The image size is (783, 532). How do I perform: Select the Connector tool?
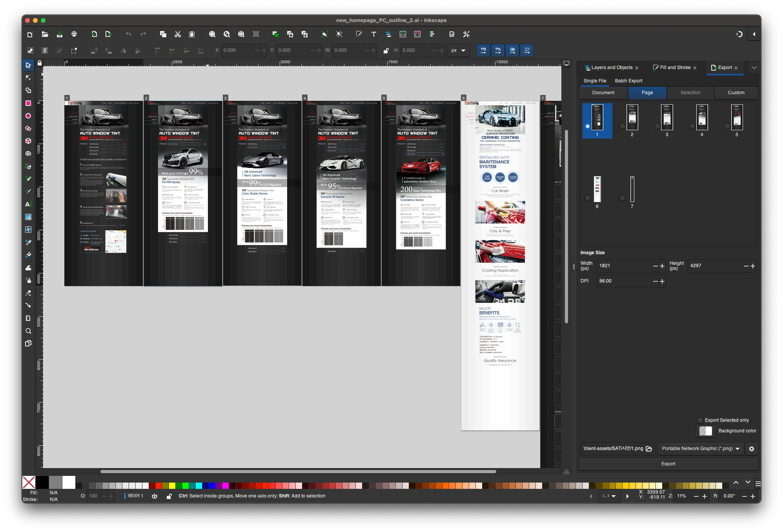[28, 305]
